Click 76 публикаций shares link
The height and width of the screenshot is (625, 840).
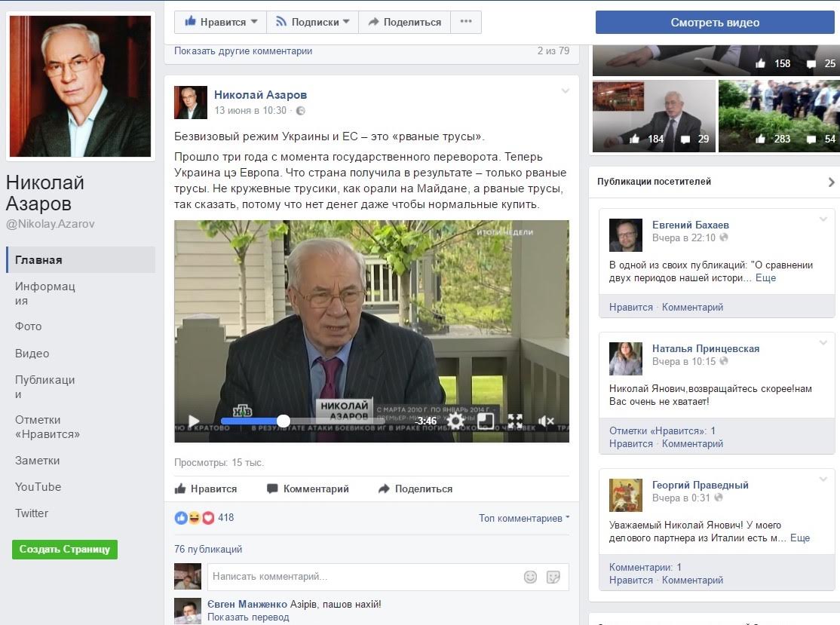(208, 549)
